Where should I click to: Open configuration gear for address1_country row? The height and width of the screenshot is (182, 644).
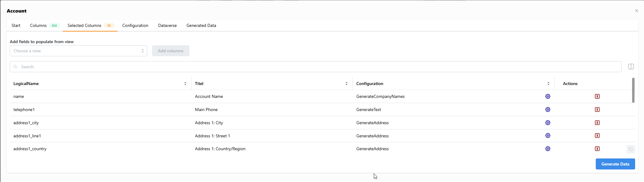coord(548,149)
